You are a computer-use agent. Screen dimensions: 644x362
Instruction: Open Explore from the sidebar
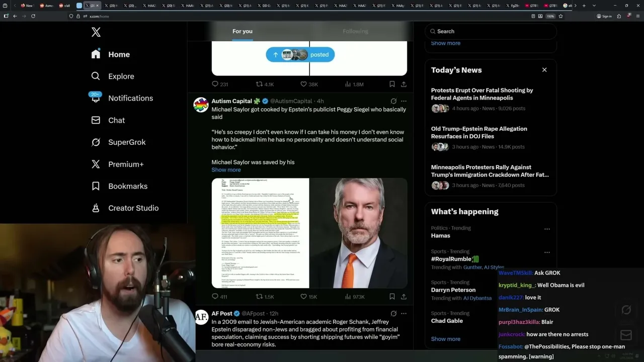tap(113, 76)
